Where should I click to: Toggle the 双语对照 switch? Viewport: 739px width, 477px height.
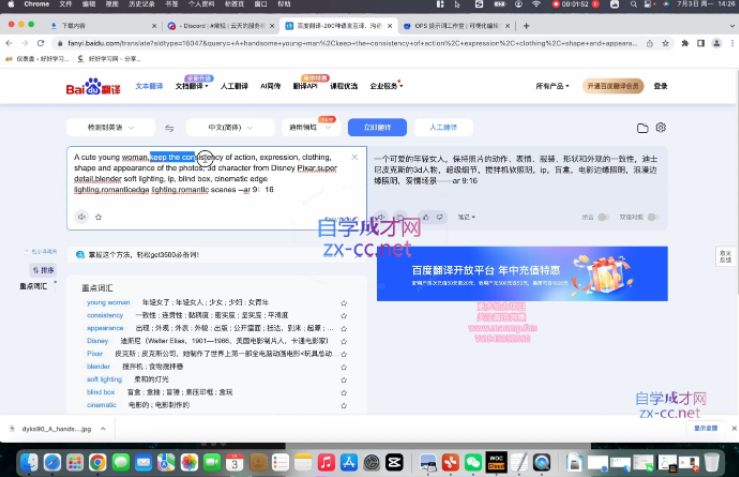(x=652, y=216)
